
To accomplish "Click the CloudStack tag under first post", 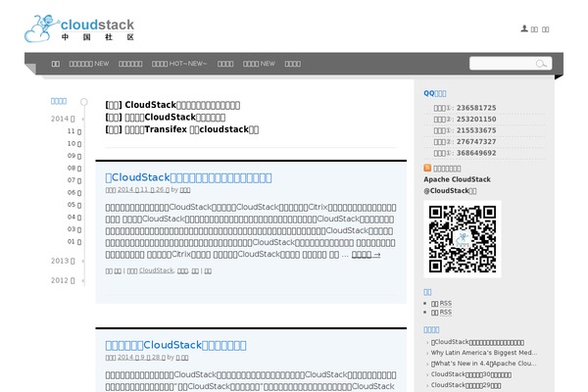I will [x=156, y=270].
